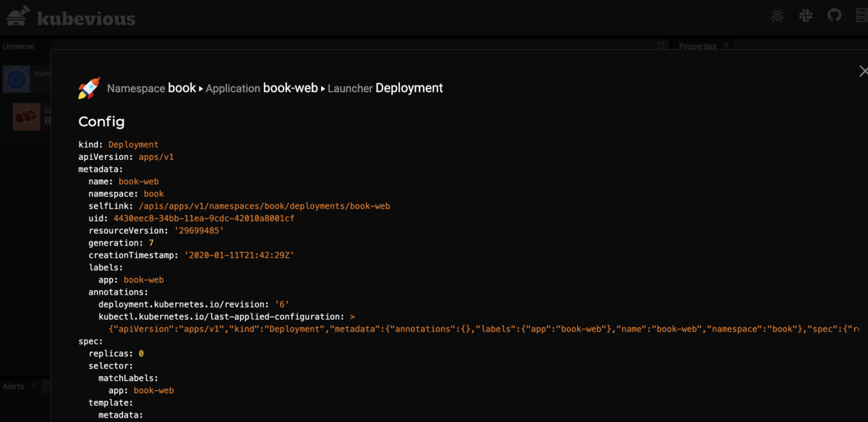Select the blue Namespace heptagon icon
Viewport: 868px width, 422px height.
pyautogui.click(x=17, y=79)
